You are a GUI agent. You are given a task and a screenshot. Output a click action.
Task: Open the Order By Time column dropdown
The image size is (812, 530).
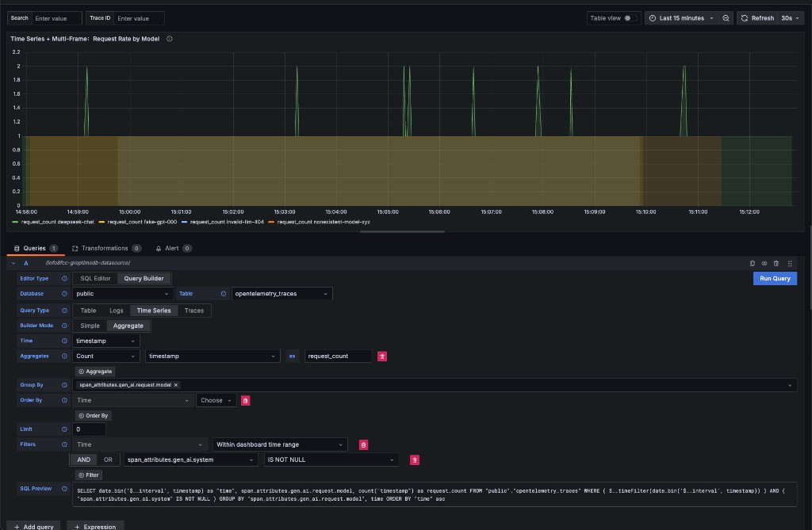click(x=132, y=400)
